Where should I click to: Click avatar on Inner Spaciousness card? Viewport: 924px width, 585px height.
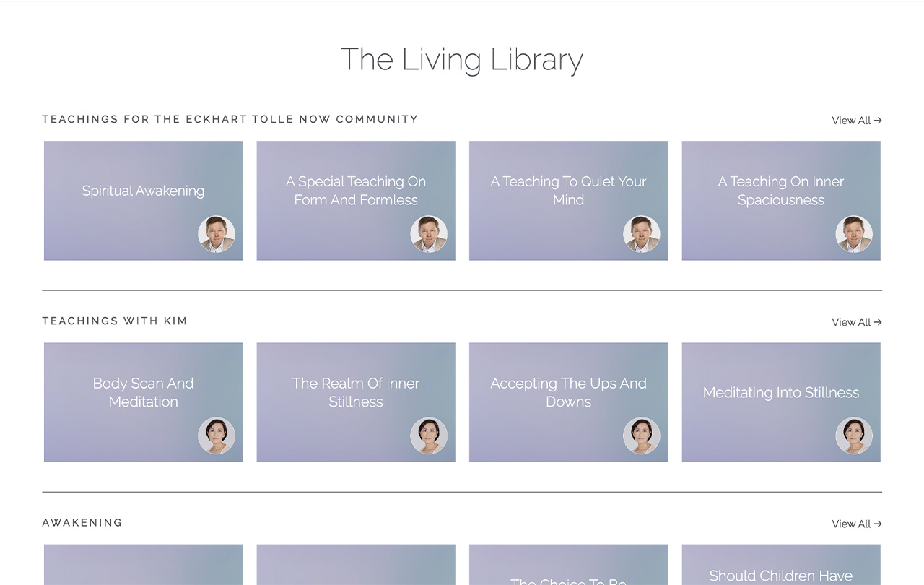pos(854,234)
